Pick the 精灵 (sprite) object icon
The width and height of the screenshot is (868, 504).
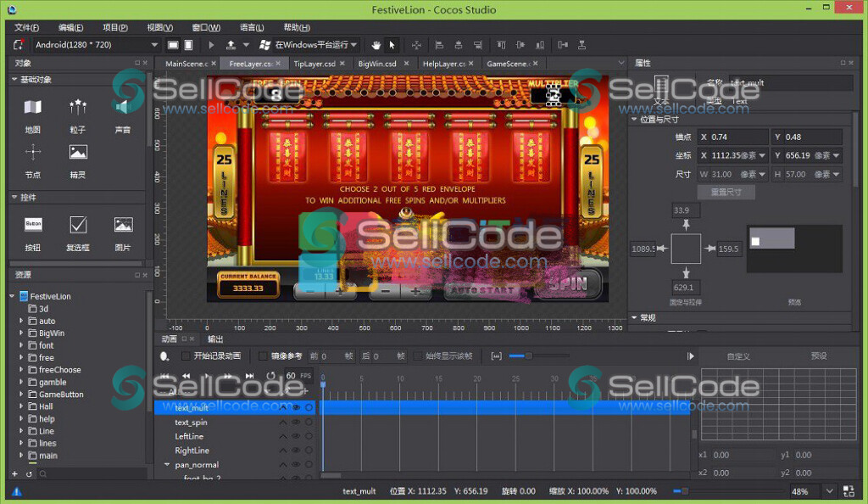(78, 153)
